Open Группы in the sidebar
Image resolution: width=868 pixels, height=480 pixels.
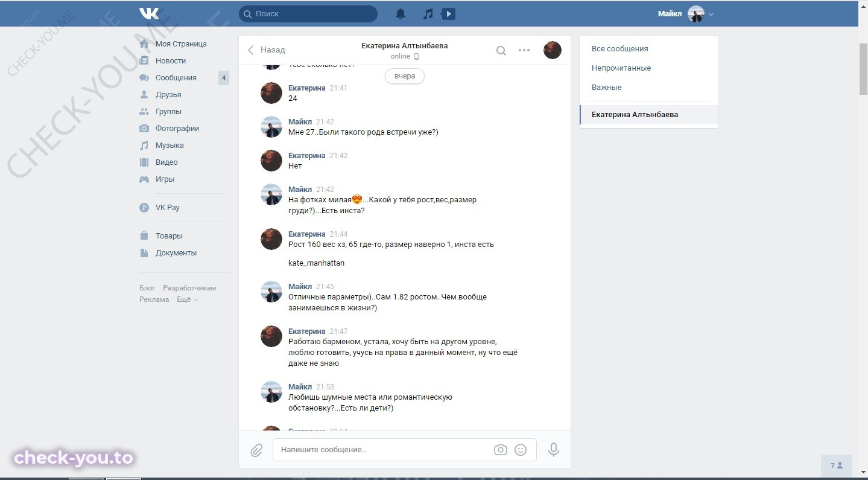point(168,112)
